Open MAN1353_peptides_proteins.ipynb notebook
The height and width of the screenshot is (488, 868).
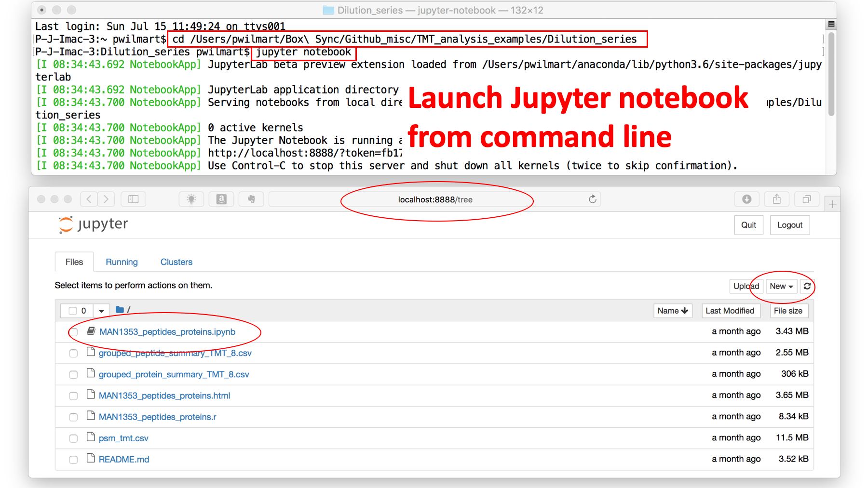click(x=167, y=331)
